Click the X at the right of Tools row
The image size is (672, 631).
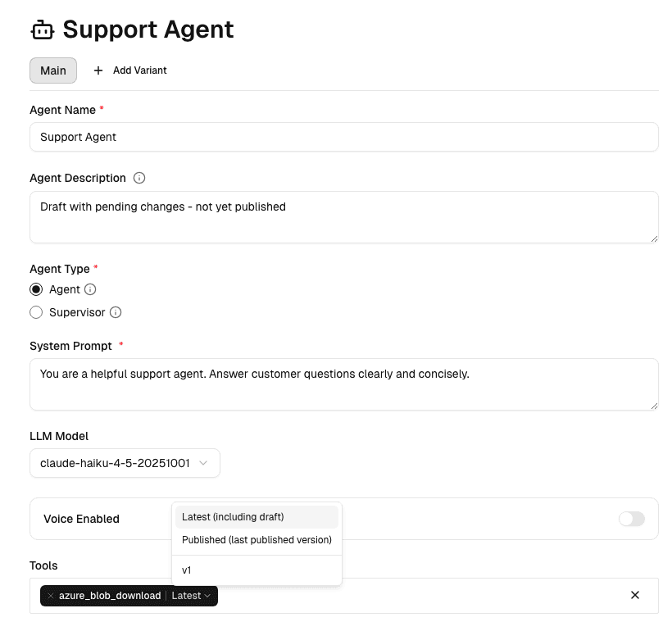click(635, 595)
